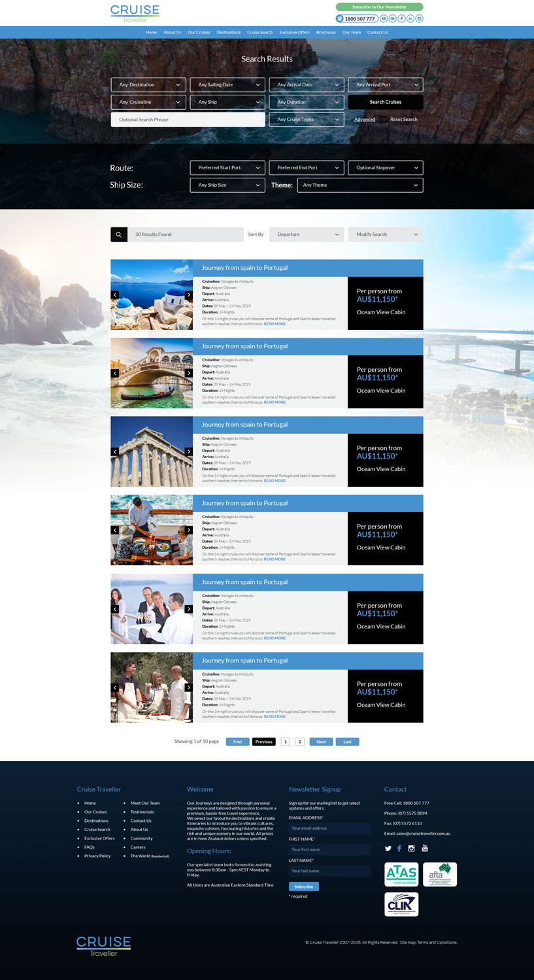This screenshot has height=980, width=534.
Task: Show previous photo on the deck dining card
Action: [x=115, y=530]
